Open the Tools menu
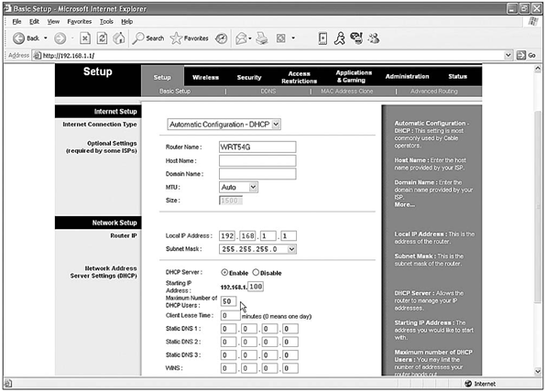546x392 pixels. pyautogui.click(x=106, y=22)
